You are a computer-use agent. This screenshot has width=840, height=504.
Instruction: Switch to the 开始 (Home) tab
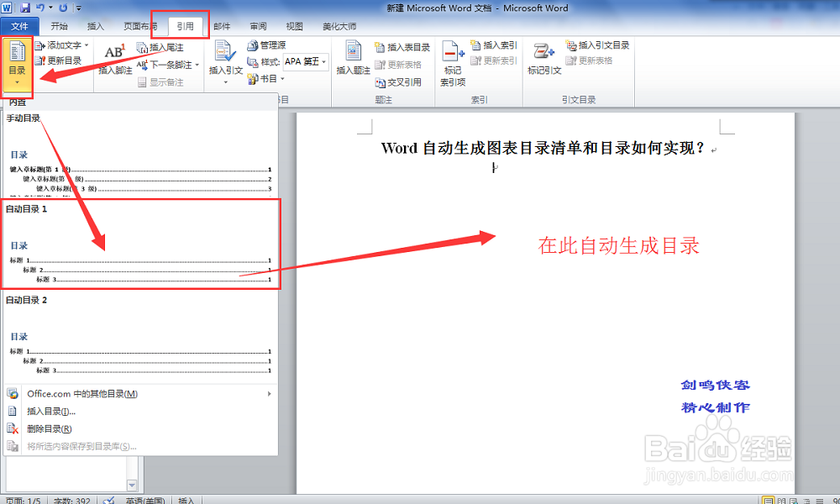pyautogui.click(x=59, y=26)
